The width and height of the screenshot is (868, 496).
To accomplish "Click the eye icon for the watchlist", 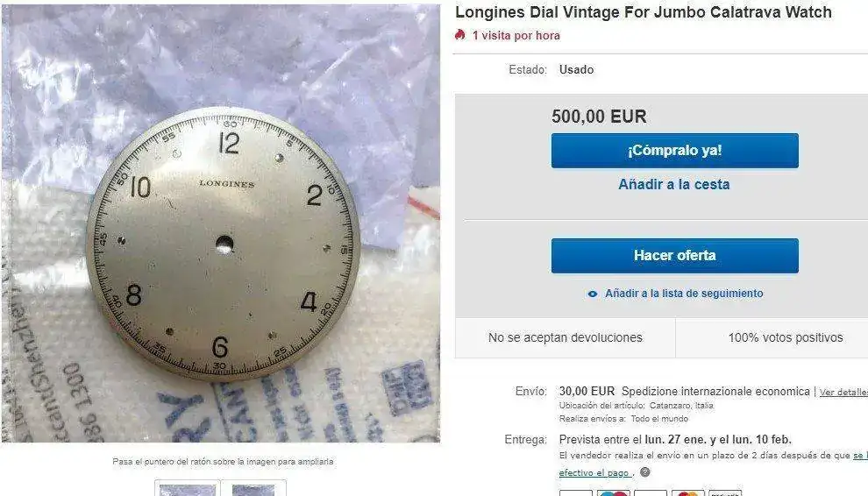I will [x=593, y=294].
